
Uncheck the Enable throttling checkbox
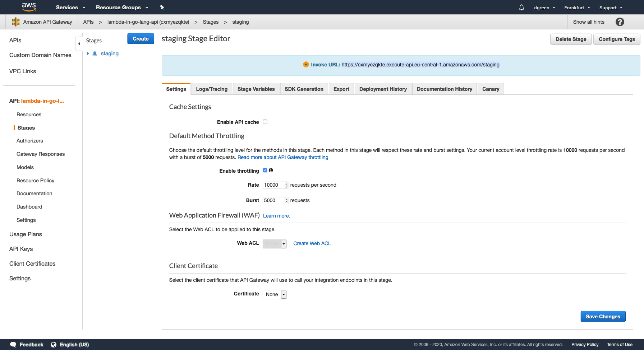pyautogui.click(x=265, y=170)
